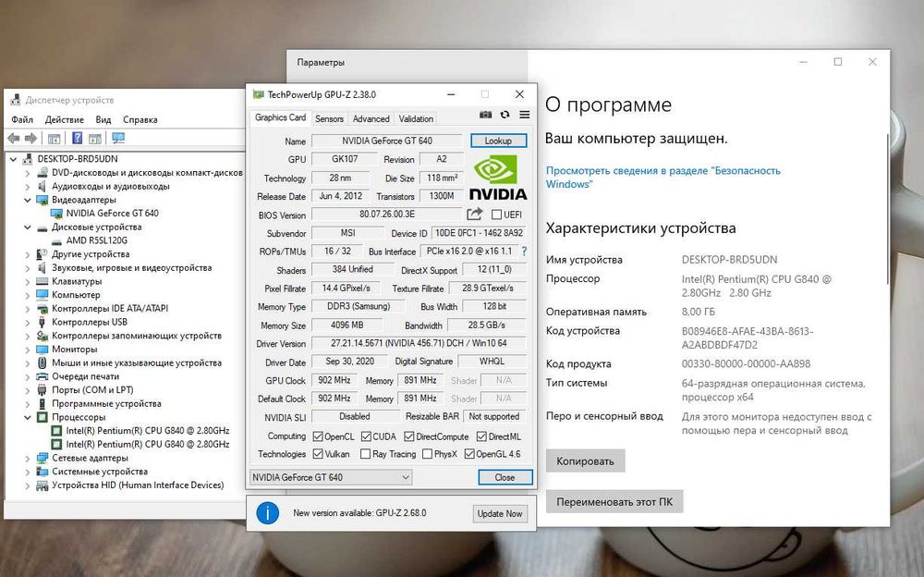Scan for hardware changes monitor icon

point(118,138)
